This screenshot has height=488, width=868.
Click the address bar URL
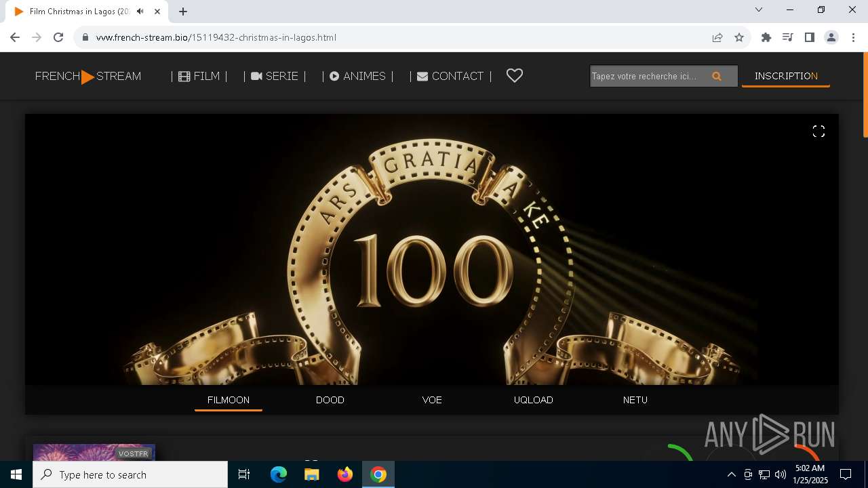(x=216, y=37)
